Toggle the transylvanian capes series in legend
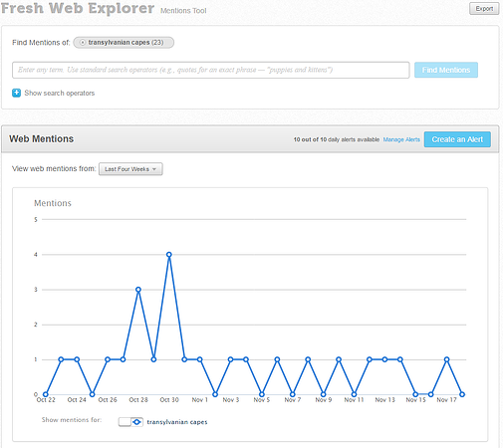Image resolution: width=503 pixels, height=448 pixels. 125,422
